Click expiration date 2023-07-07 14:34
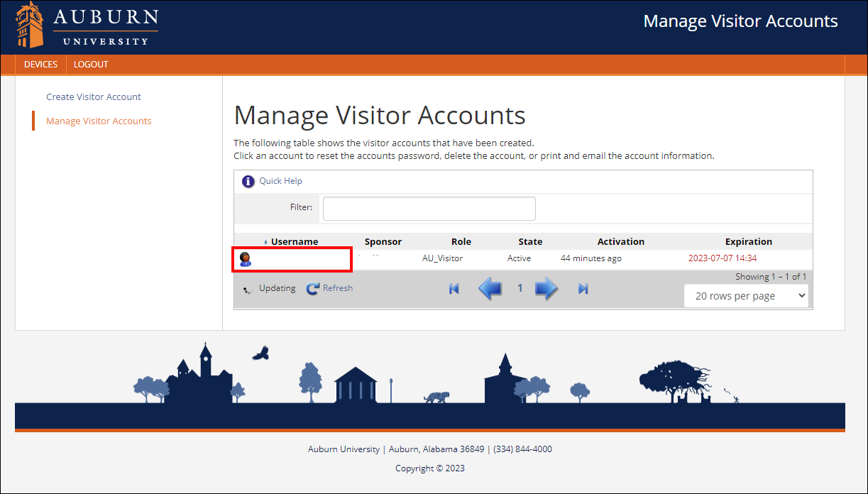The image size is (868, 494). pyautogui.click(x=723, y=258)
